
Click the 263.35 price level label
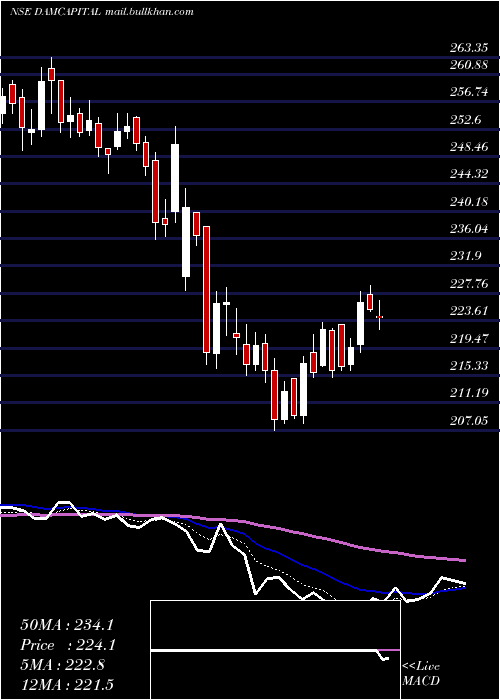(x=468, y=48)
